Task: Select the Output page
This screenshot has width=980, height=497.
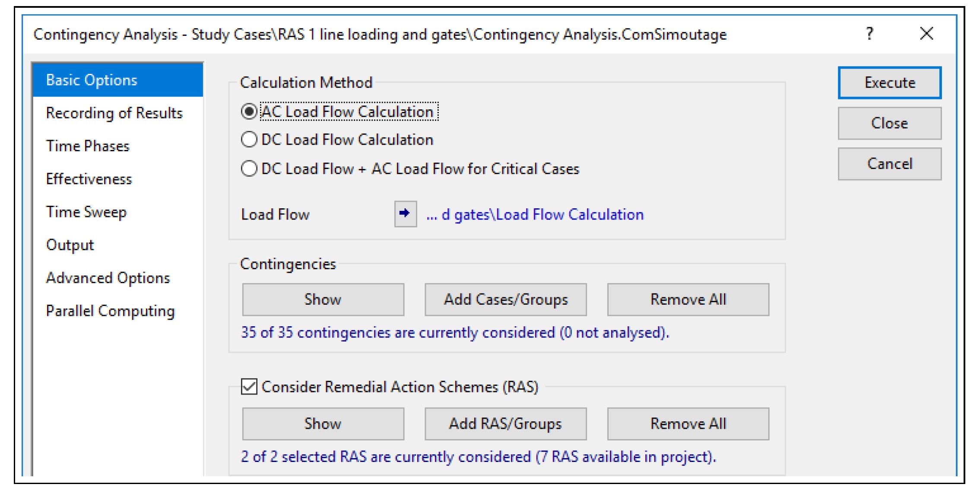Action: point(70,245)
